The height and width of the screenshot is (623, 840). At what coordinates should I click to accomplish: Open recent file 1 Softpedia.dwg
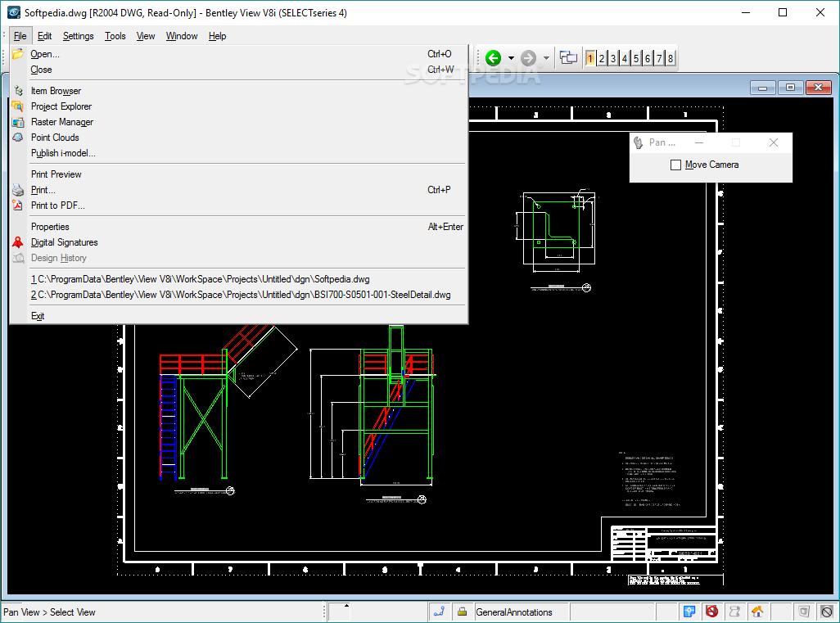[239, 280]
